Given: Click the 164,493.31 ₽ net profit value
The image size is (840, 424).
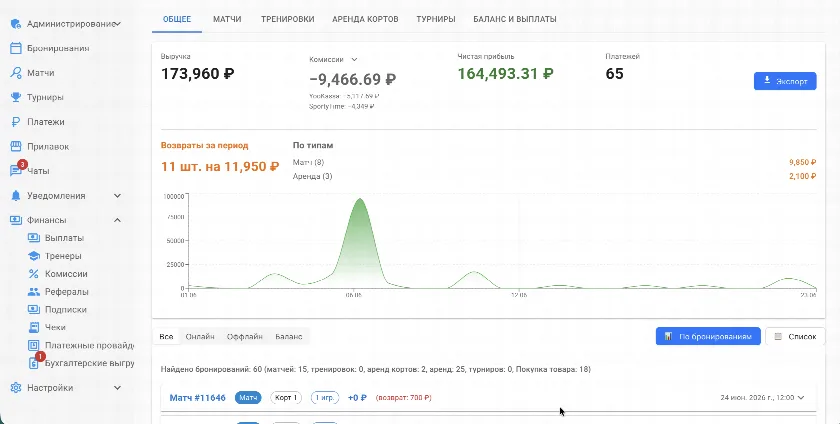Looking at the screenshot, I should [x=505, y=74].
